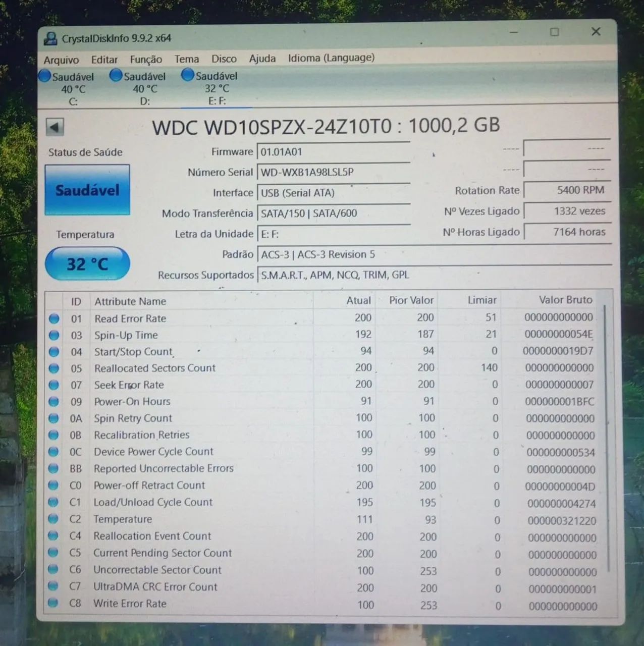This screenshot has width=644, height=646.
Task: Open the Ajuda menu
Action: pos(262,59)
